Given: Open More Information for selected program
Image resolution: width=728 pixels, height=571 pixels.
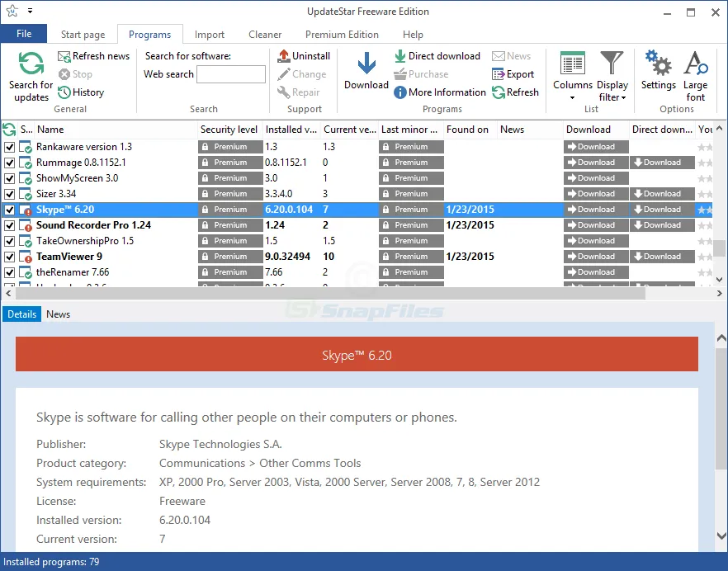Looking at the screenshot, I should tap(440, 92).
